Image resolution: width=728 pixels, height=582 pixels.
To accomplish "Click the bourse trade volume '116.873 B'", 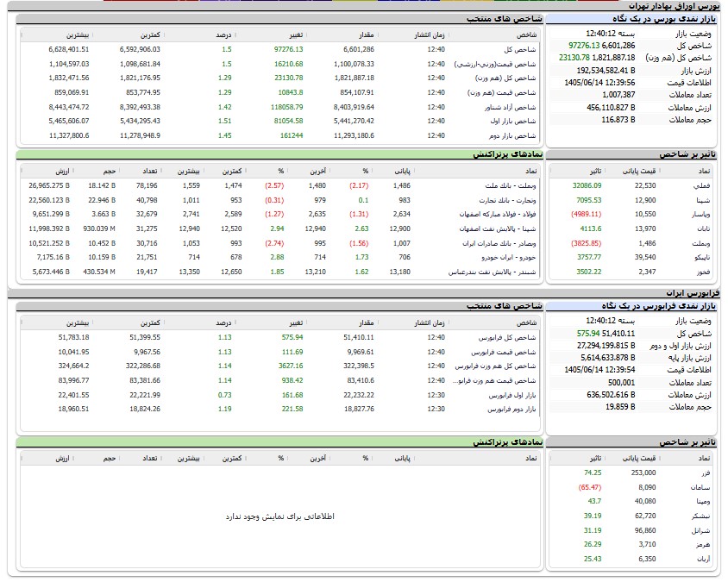I will [x=618, y=120].
